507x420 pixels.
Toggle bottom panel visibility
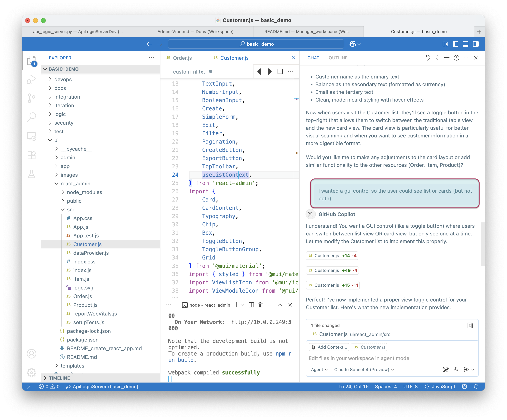(x=465, y=44)
